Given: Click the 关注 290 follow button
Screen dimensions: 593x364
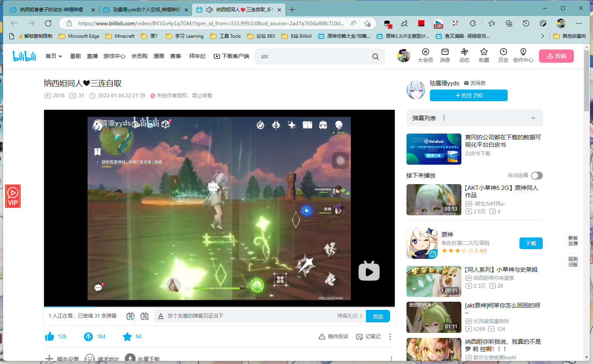Looking at the screenshot, I should (x=469, y=95).
